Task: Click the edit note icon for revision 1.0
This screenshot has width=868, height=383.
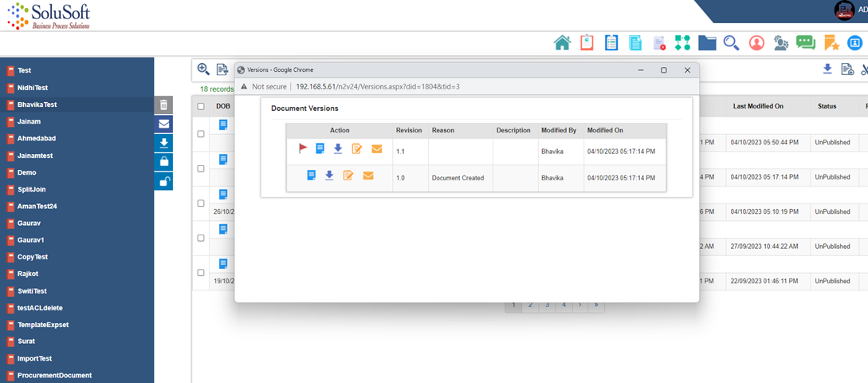Action: 348,176
